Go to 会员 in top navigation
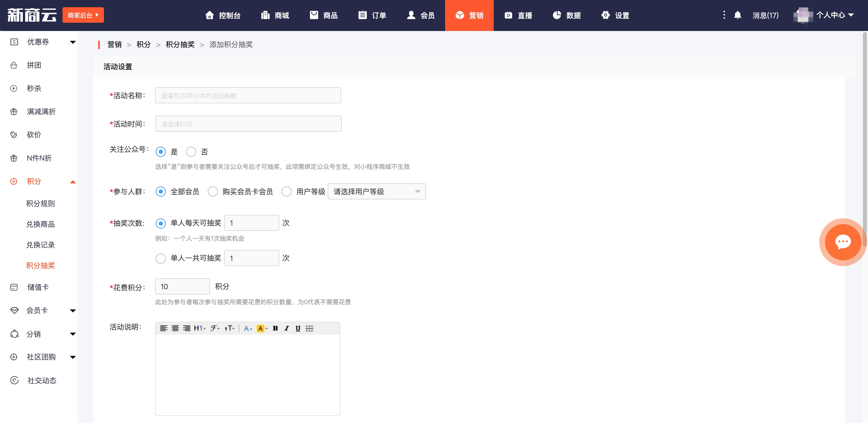 [421, 15]
